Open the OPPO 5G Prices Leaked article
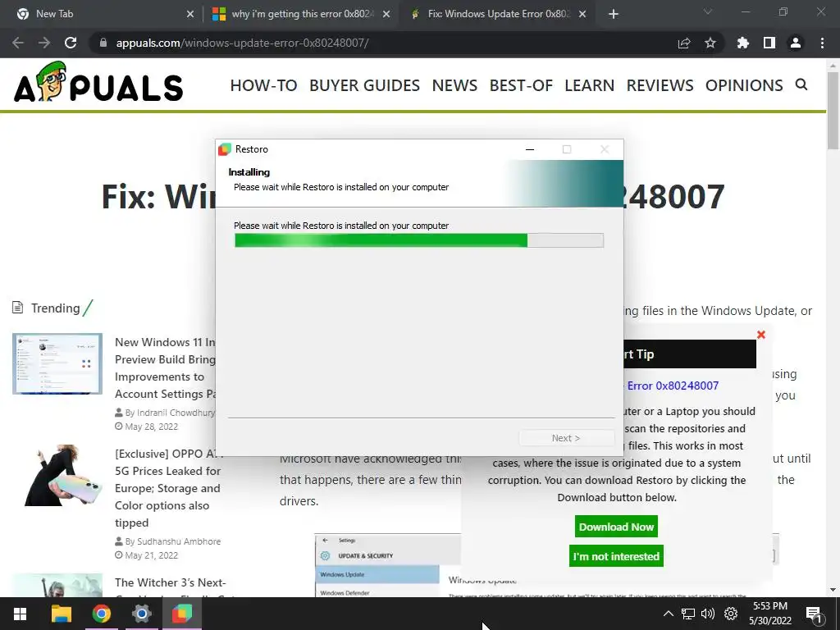Viewport: 840px width, 630px height. 168,488
